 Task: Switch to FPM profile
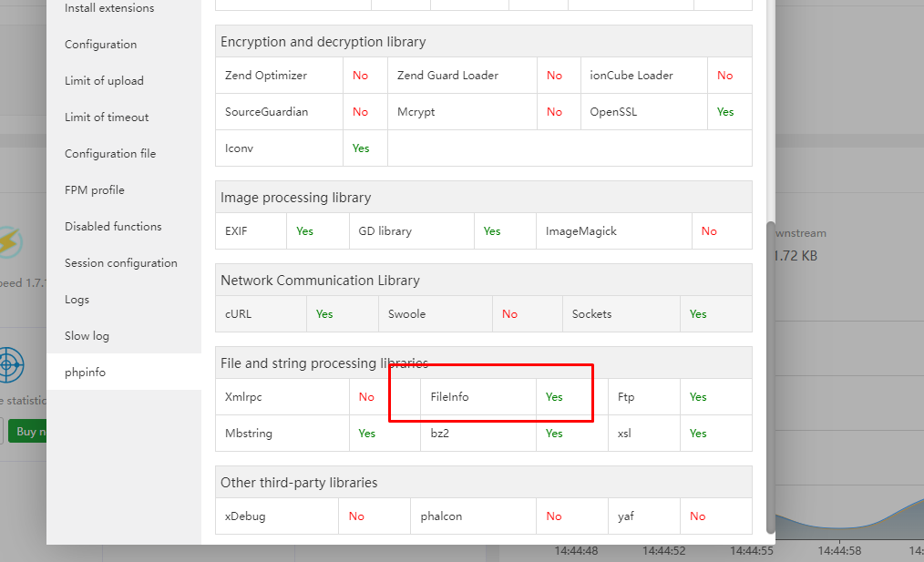pos(95,190)
